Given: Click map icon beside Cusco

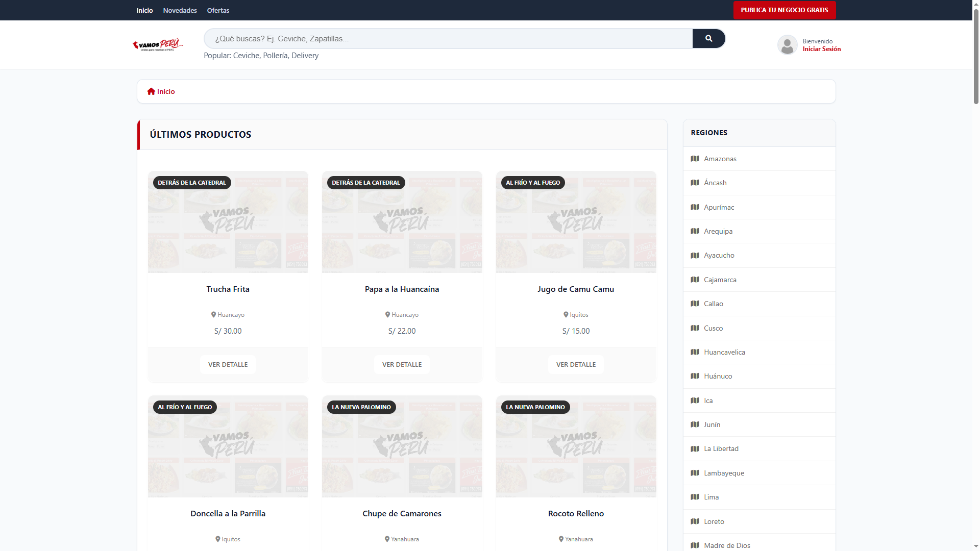Looking at the screenshot, I should [x=695, y=328].
